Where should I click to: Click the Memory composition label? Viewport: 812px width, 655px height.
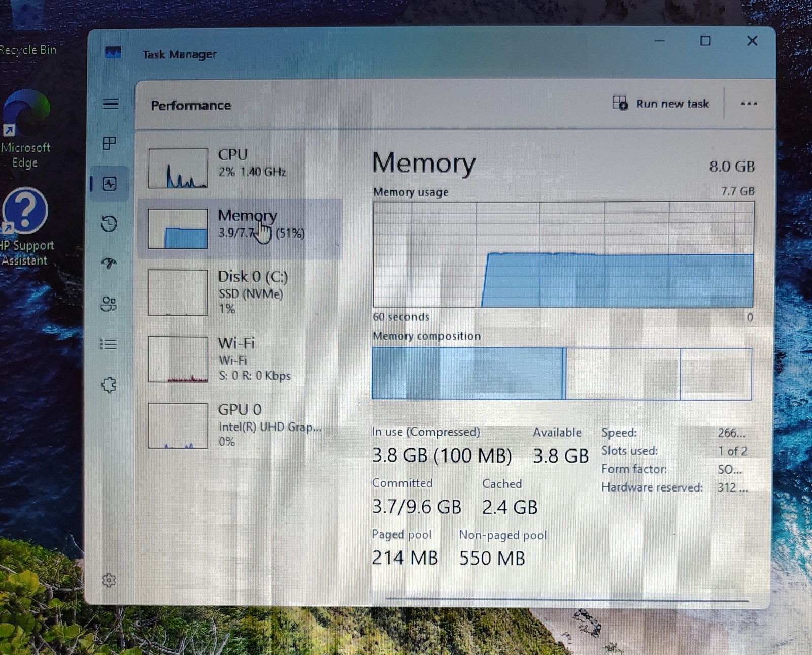click(426, 336)
